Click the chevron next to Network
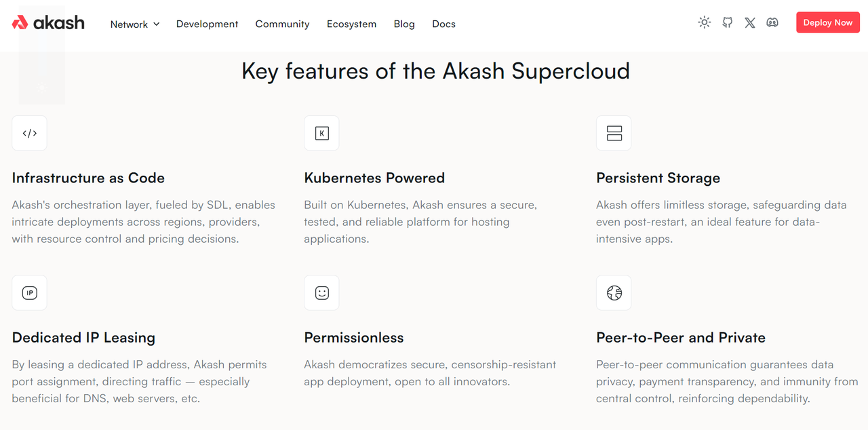This screenshot has height=430, width=868. (x=156, y=24)
